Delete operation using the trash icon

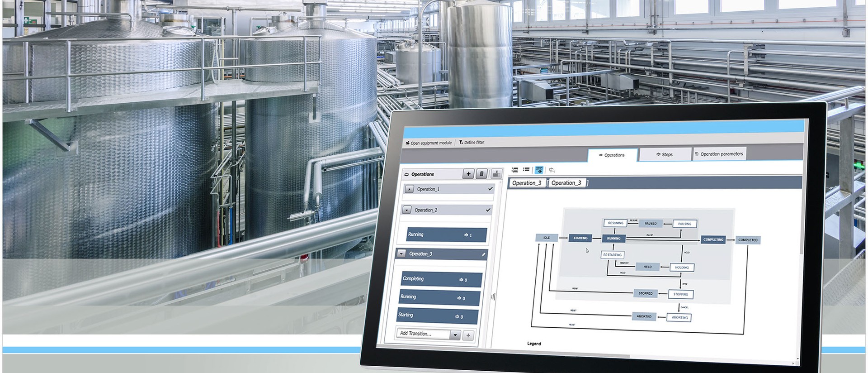pos(481,174)
